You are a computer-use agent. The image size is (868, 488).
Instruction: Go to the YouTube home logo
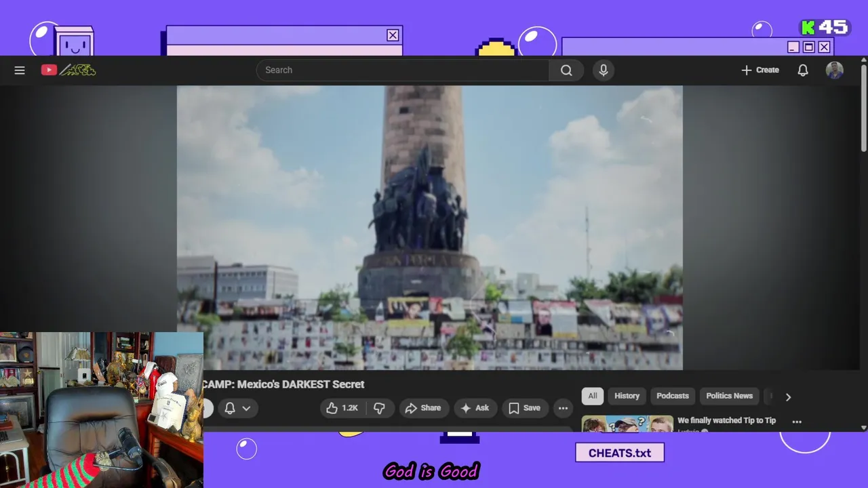[x=68, y=70]
